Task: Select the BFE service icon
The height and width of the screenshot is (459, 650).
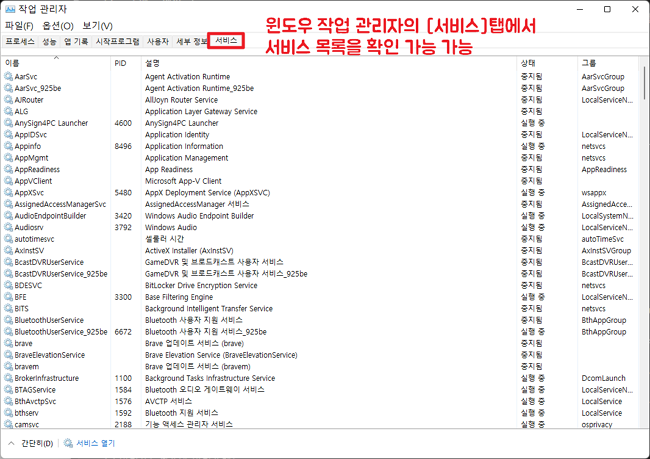Action: point(8,297)
